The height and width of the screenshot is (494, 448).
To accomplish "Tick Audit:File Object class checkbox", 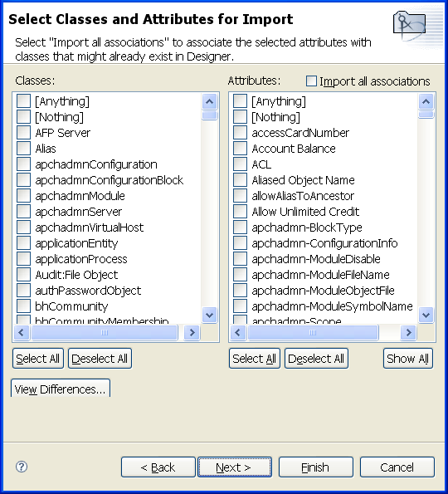I will coord(23,275).
